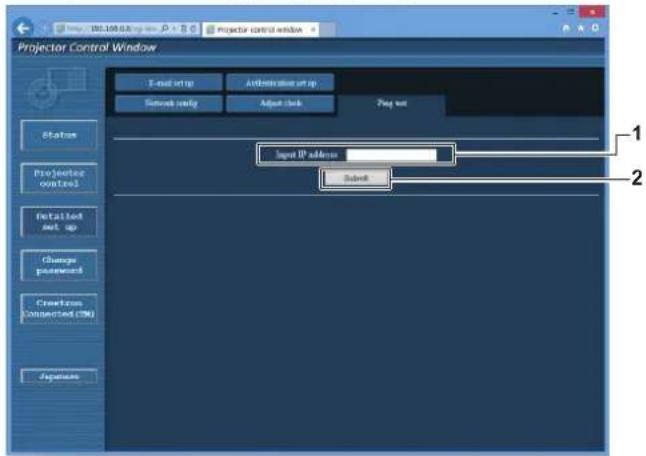
Task: Click the Submit button
Action: (356, 178)
